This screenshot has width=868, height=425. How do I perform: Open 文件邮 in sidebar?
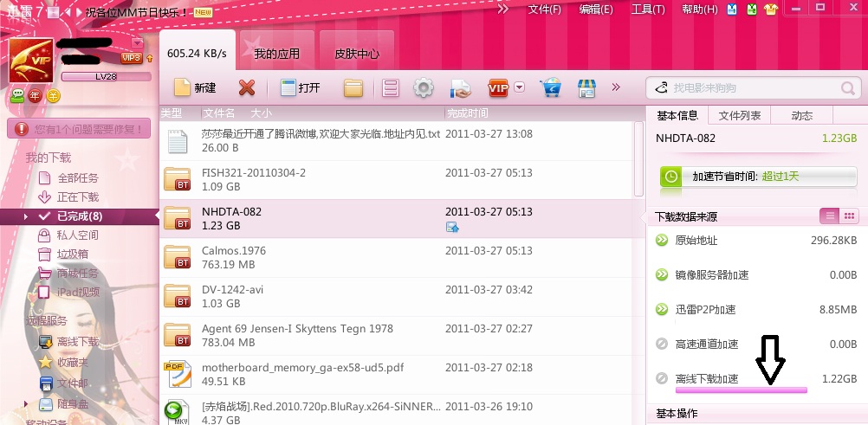click(63, 383)
